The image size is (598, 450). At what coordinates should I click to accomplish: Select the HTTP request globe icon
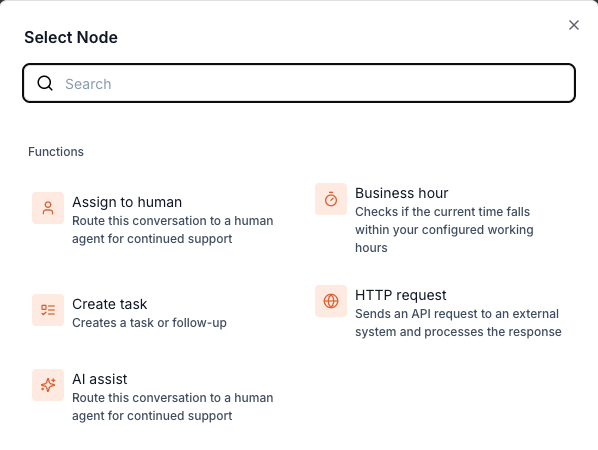[x=331, y=301]
